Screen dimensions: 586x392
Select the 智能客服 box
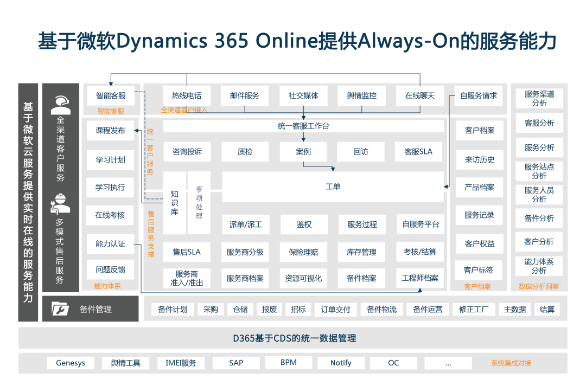[x=110, y=95]
